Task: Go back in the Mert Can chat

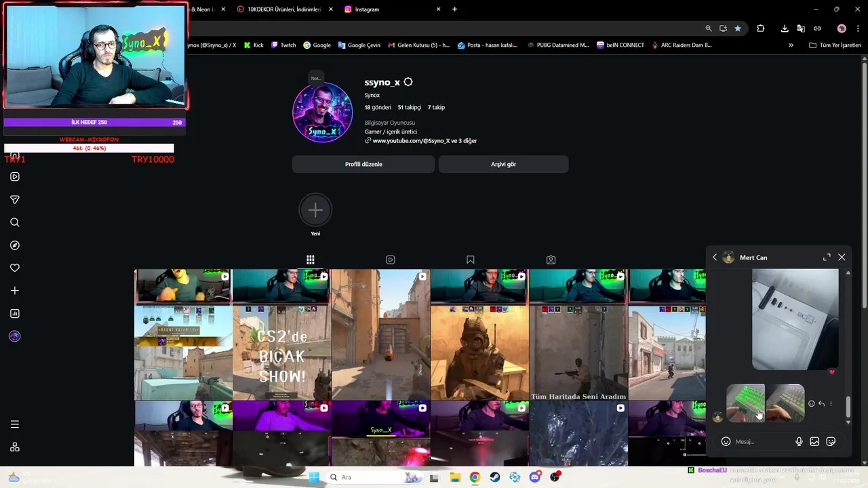Action: [x=715, y=258]
